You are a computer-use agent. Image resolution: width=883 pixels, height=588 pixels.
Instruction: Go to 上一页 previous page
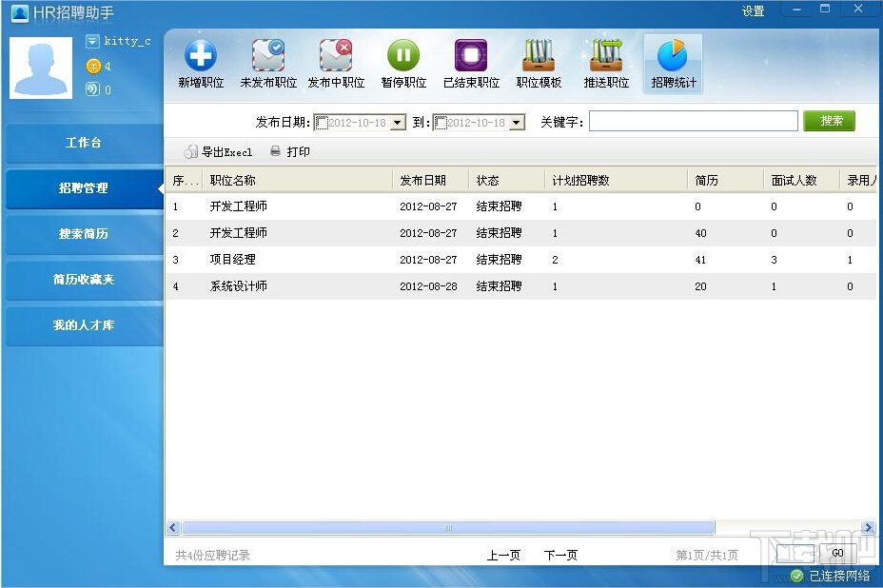pos(503,556)
